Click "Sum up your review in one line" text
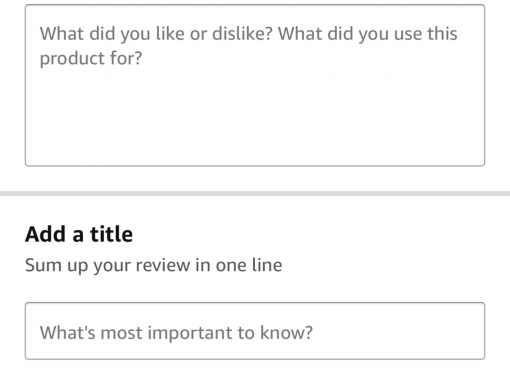This screenshot has height=382, width=510. 154,266
